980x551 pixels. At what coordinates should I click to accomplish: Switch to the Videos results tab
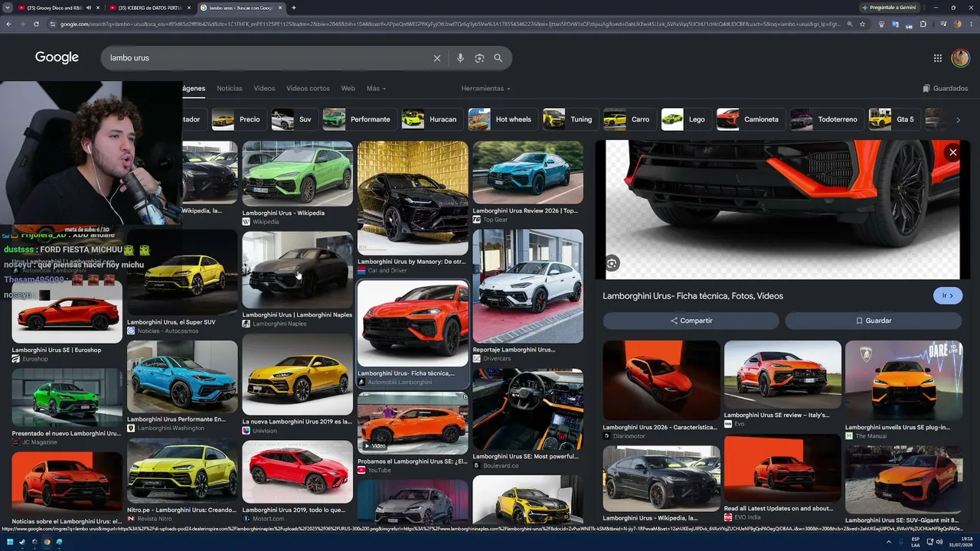264,88
